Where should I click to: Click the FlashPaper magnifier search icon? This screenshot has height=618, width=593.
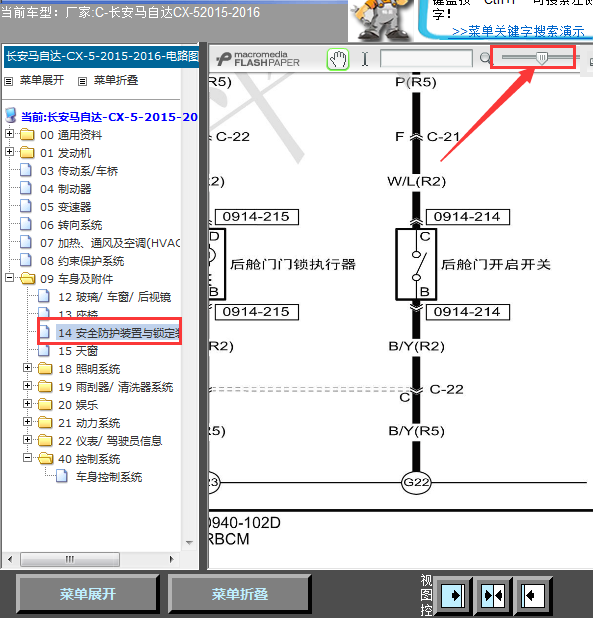pyautogui.click(x=485, y=58)
